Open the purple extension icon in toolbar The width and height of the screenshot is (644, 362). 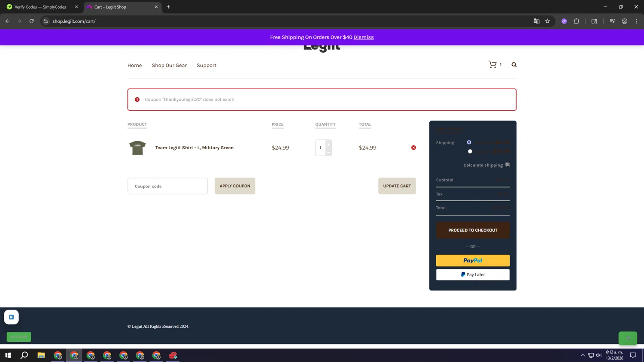pyautogui.click(x=564, y=21)
